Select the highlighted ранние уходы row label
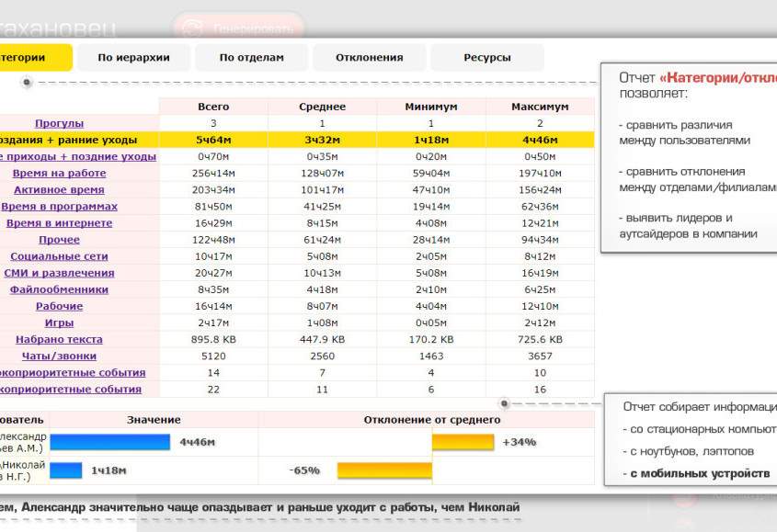 (x=68, y=140)
